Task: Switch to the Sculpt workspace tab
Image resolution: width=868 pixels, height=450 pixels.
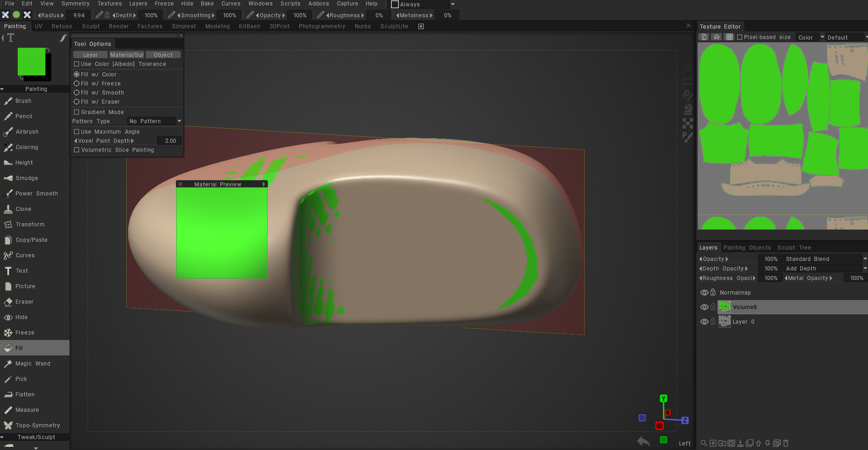Action: click(91, 26)
